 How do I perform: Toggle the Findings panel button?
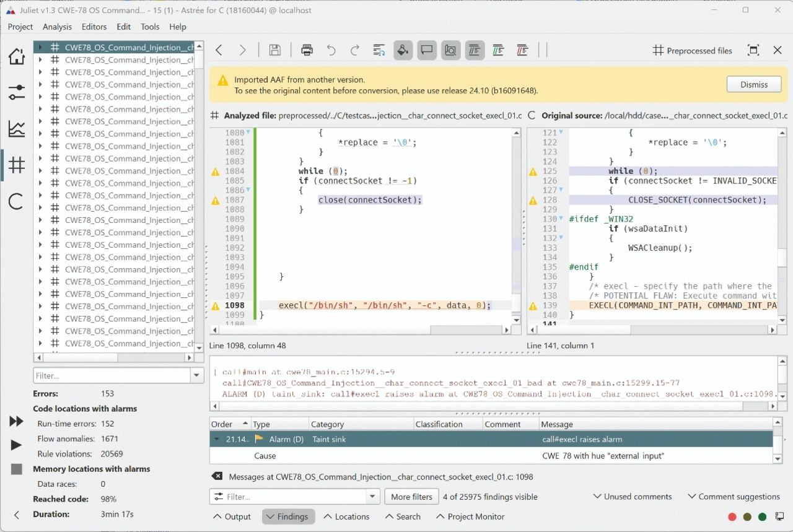(x=288, y=517)
